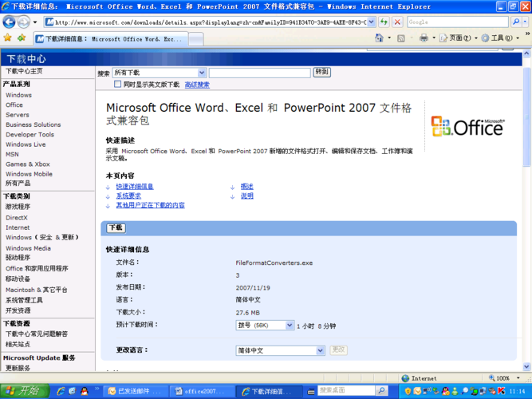Open the 高级搜索 advanced search link
The image size is (532, 399).
[x=197, y=84]
